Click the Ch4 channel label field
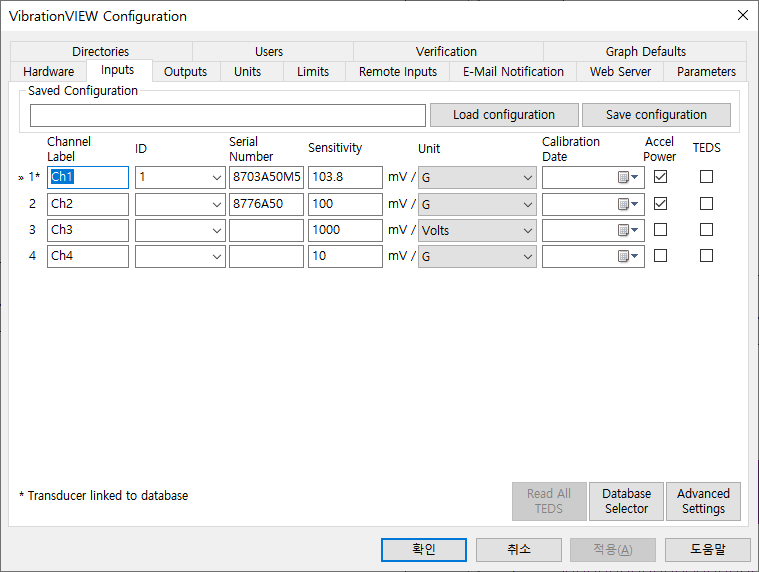 click(88, 256)
